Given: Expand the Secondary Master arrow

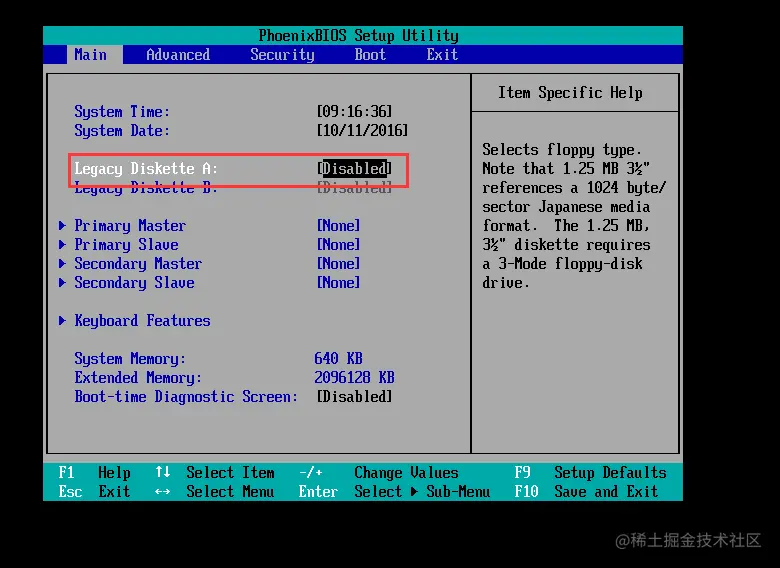Looking at the screenshot, I should (x=62, y=263).
